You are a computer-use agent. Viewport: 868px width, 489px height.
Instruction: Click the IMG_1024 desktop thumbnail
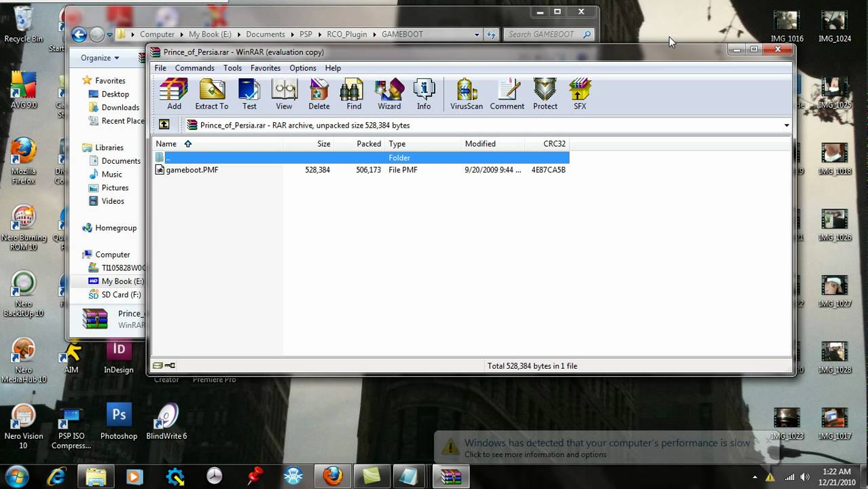(834, 27)
